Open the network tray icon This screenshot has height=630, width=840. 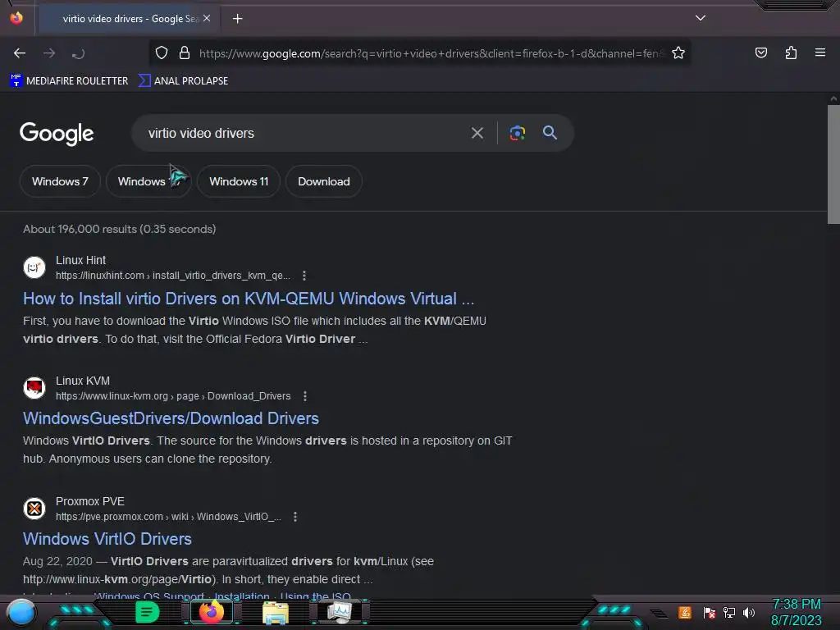[x=729, y=612]
